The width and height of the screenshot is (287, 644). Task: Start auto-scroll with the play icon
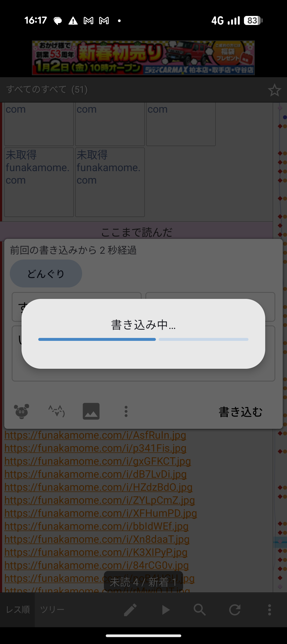[166, 610]
